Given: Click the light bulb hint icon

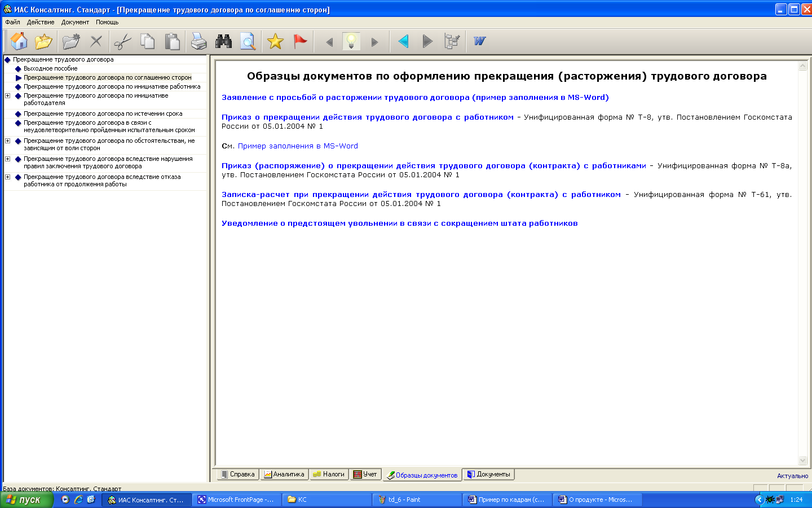Looking at the screenshot, I should tap(351, 41).
